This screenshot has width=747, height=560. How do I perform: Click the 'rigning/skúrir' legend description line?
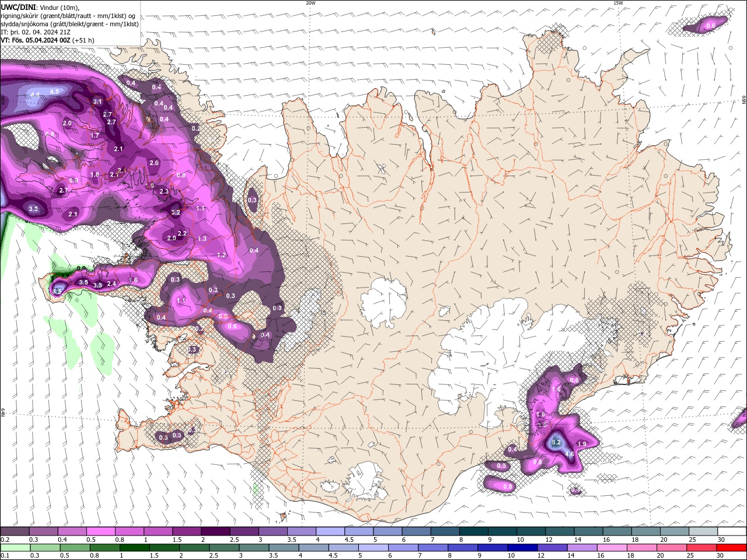pos(68,16)
